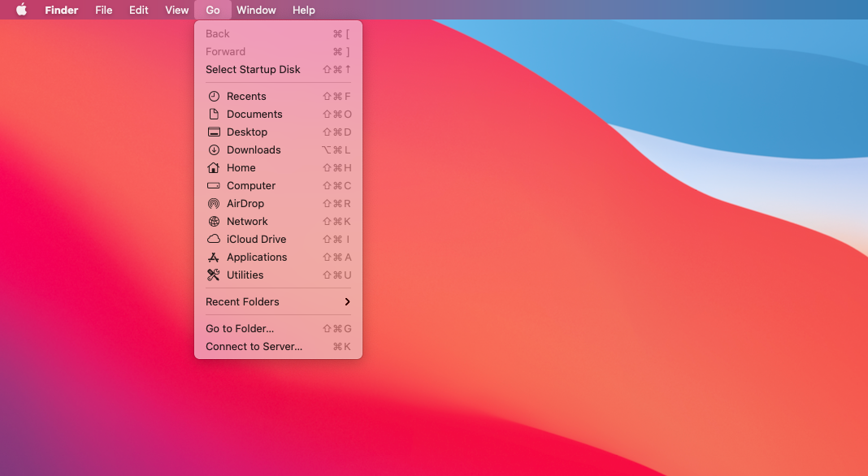
Task: Open the Help menu
Action: [x=303, y=10]
